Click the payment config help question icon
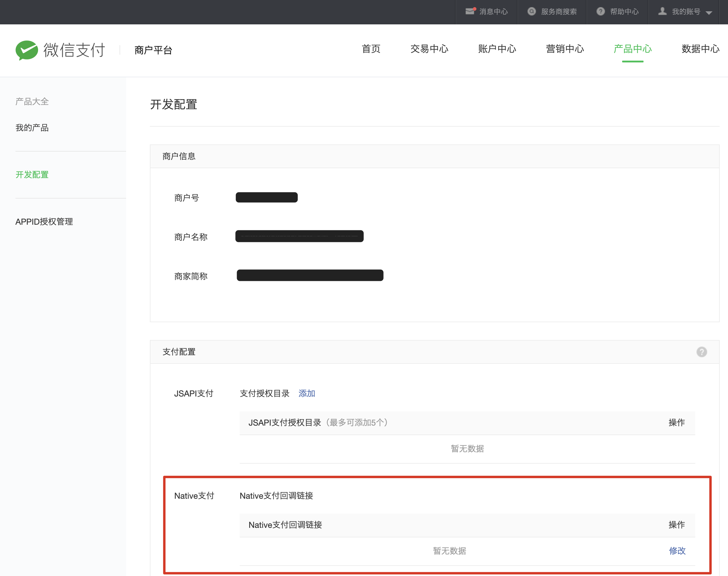The height and width of the screenshot is (576, 728). (x=701, y=352)
